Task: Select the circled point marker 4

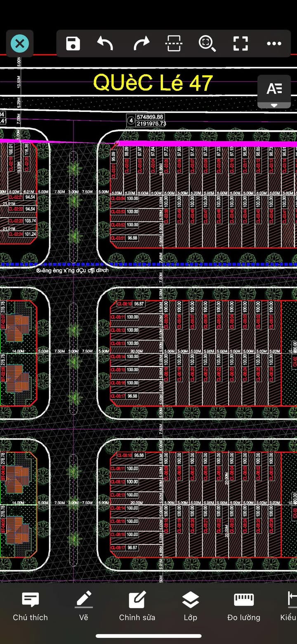Action: click(131, 121)
